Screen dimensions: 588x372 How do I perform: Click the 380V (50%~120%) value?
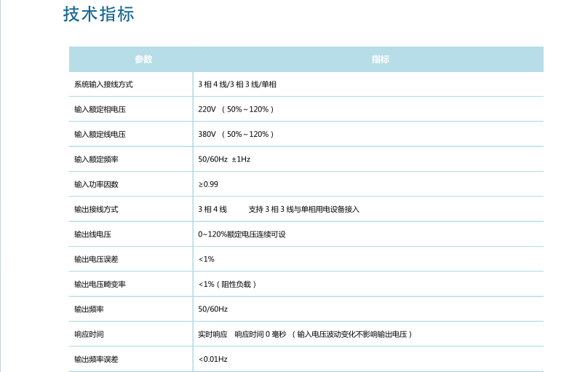point(237,134)
